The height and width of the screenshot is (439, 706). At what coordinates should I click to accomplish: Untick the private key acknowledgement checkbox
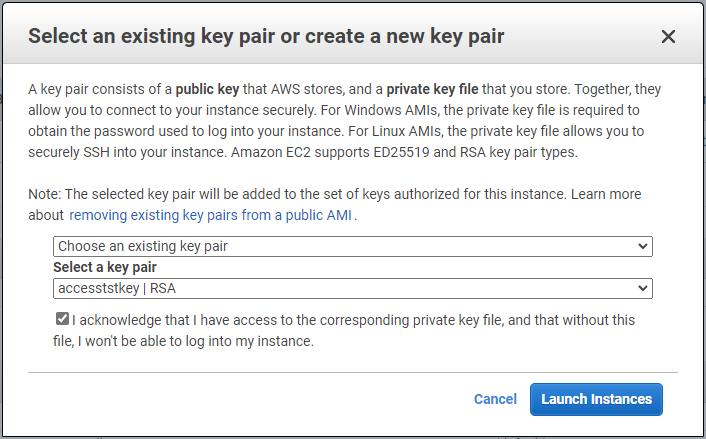point(63,320)
